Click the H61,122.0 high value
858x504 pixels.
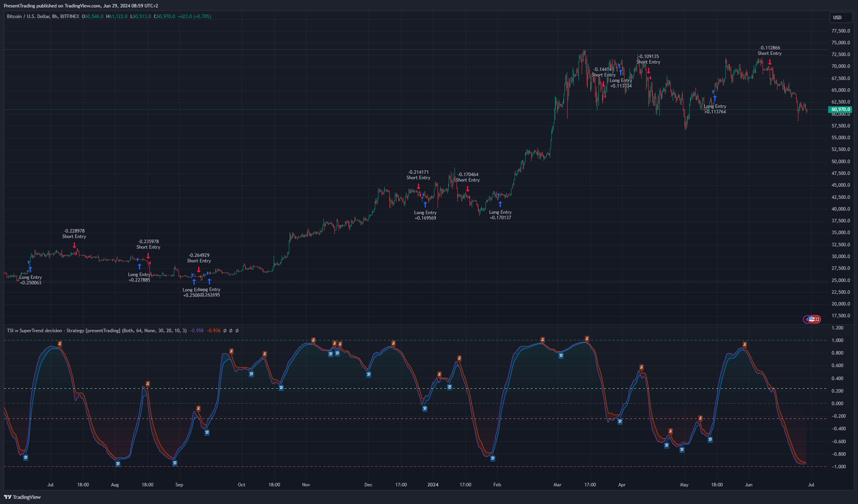tap(117, 16)
